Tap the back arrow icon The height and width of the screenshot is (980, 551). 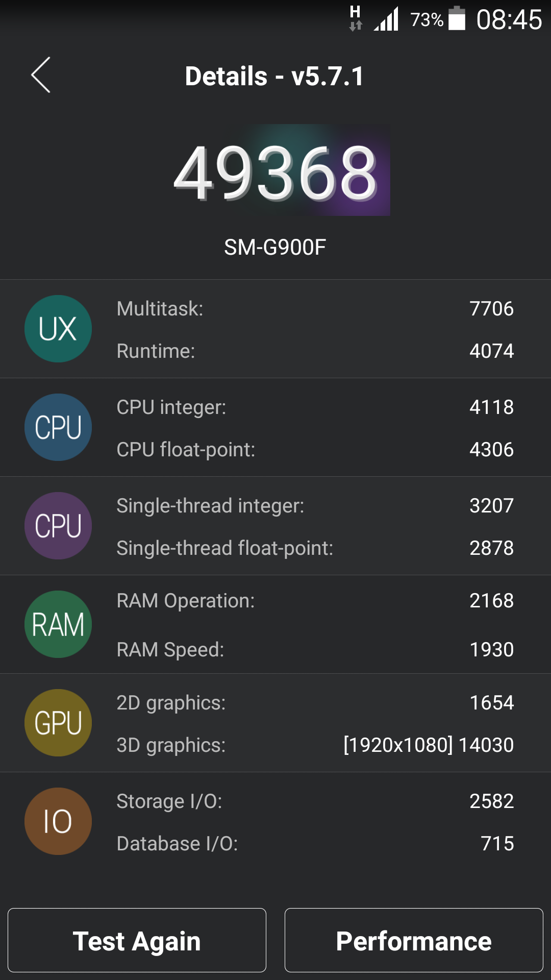point(41,75)
